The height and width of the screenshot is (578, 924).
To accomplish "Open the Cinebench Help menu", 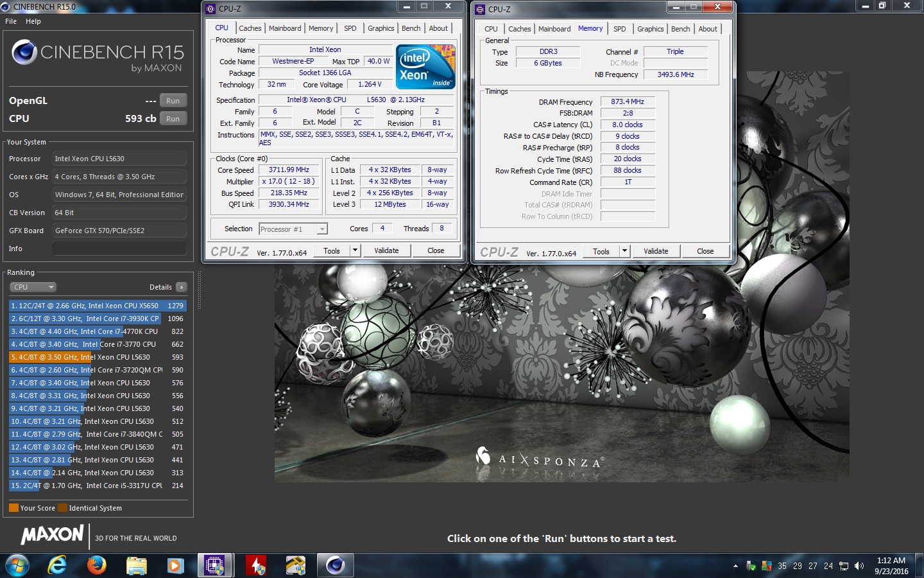I will (x=33, y=21).
